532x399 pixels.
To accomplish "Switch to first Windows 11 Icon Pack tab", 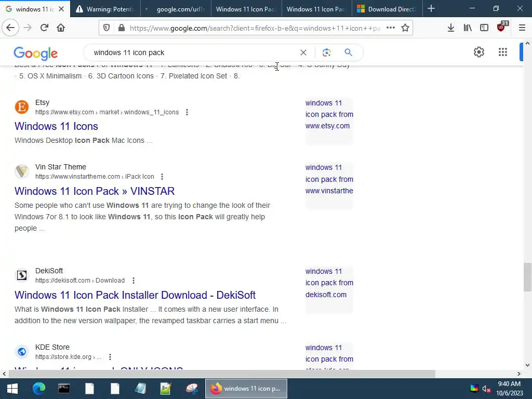I will pyautogui.click(x=246, y=9).
